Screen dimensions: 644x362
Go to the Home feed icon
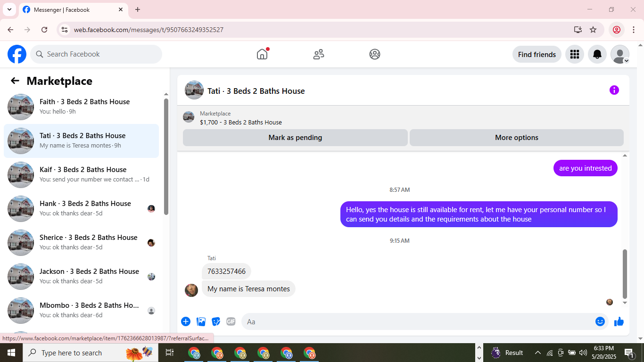pyautogui.click(x=262, y=54)
